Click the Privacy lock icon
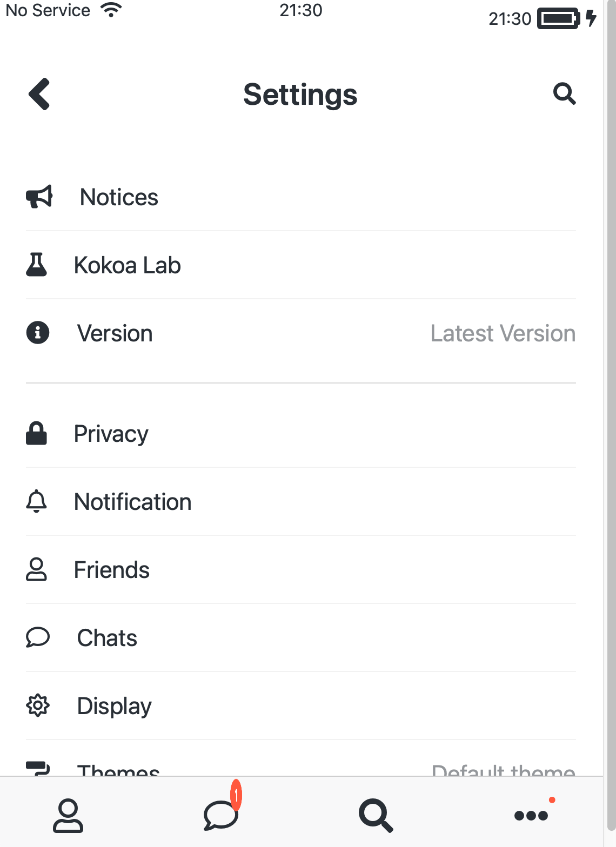The width and height of the screenshot is (616, 847). point(36,433)
